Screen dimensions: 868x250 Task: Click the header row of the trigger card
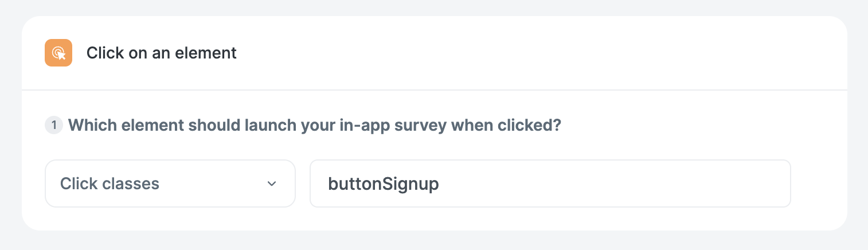[435, 53]
